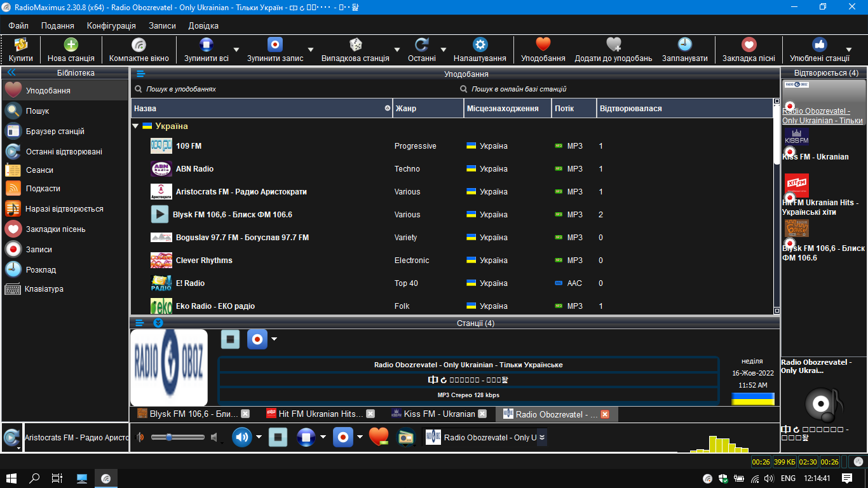Select the 109 FM station row
This screenshot has width=868, height=488.
coord(452,146)
